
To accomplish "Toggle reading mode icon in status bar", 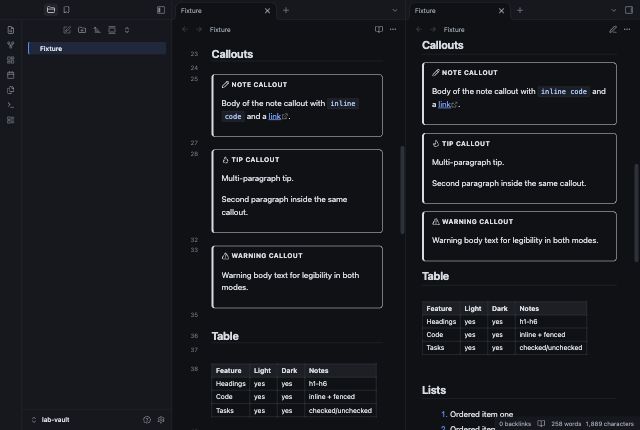I will pos(541,424).
